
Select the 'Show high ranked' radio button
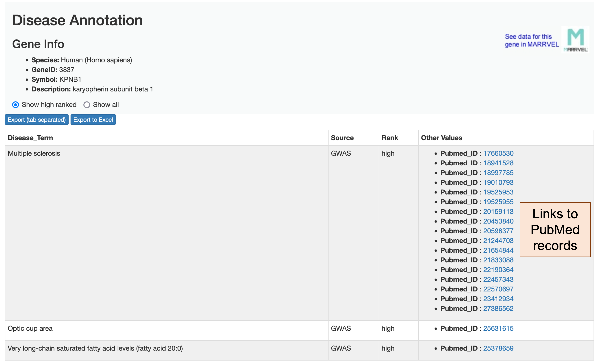[x=16, y=105]
